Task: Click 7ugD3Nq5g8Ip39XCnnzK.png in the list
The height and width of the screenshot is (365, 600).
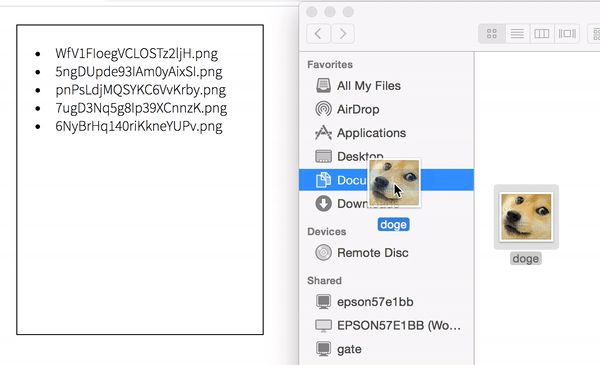Action: 141,108
